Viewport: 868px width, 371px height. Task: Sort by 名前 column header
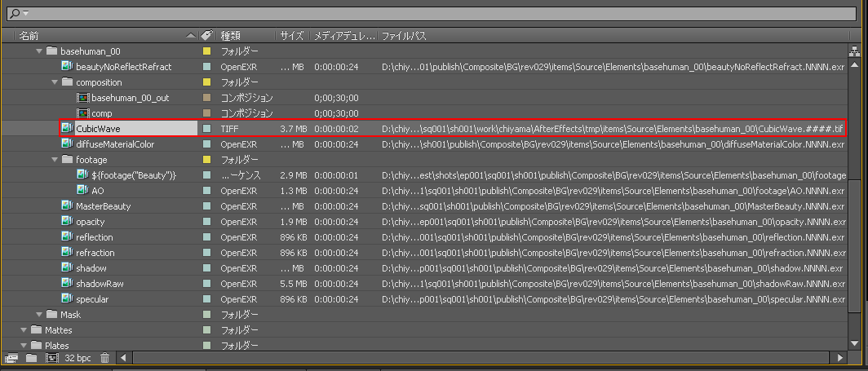(x=29, y=35)
